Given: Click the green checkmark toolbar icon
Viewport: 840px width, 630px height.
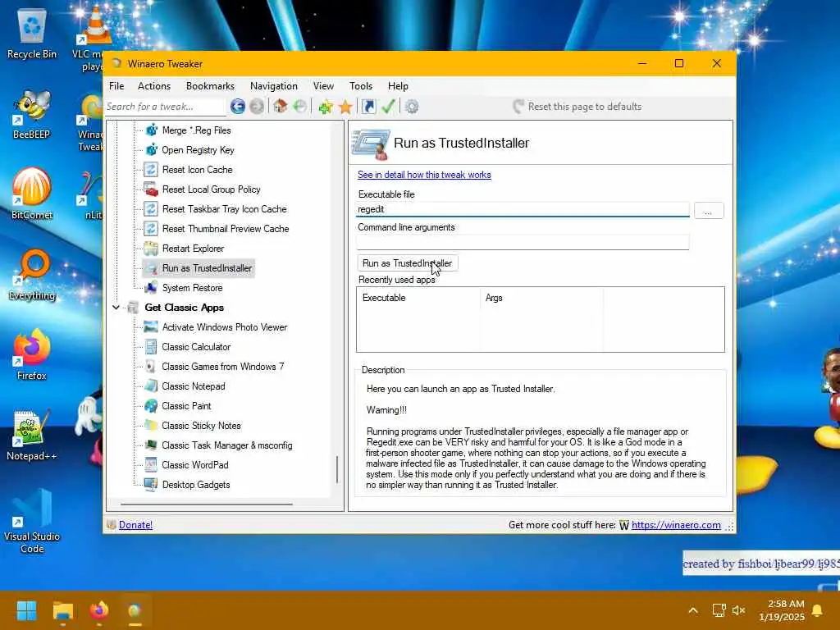Looking at the screenshot, I should (x=388, y=107).
